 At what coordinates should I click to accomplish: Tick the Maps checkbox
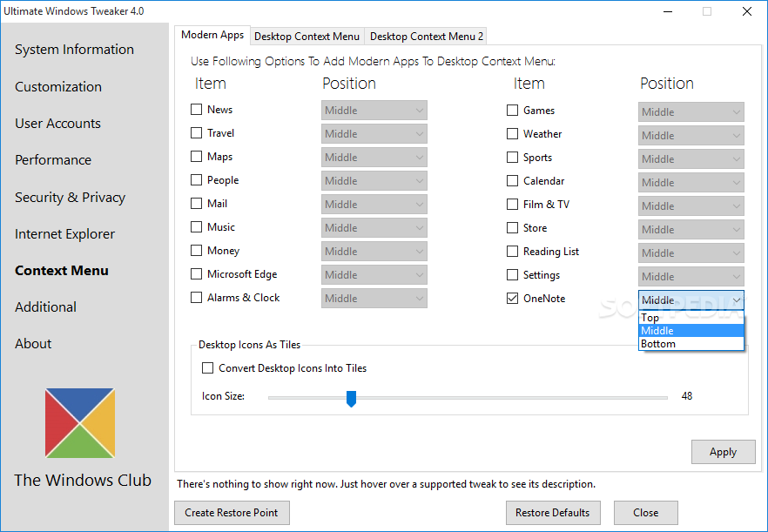coord(197,156)
